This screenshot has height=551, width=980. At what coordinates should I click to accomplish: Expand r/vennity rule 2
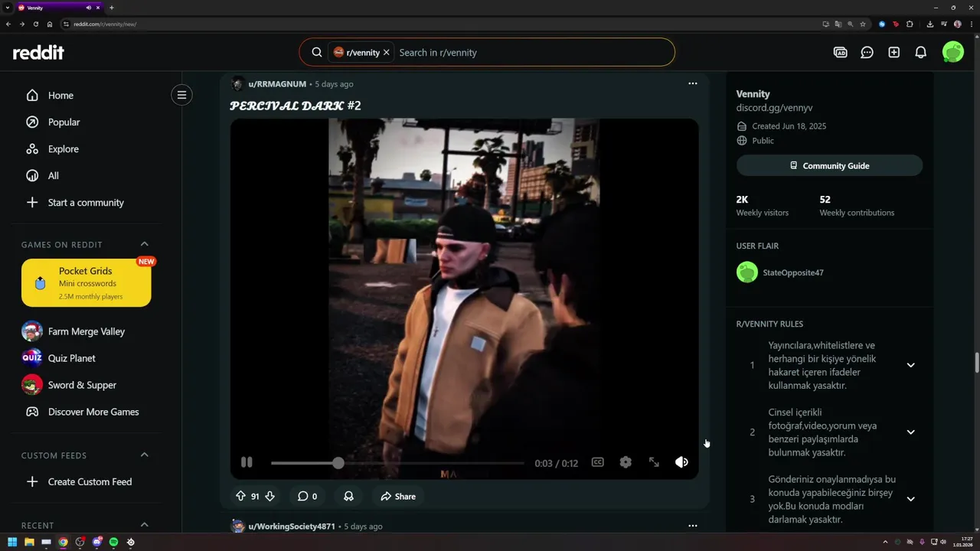tap(910, 432)
